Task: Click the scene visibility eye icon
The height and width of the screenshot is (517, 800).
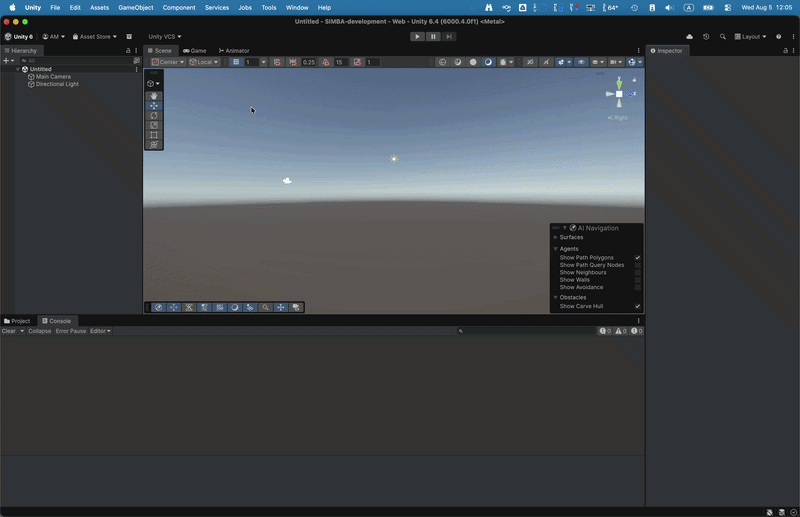Action: [581, 62]
